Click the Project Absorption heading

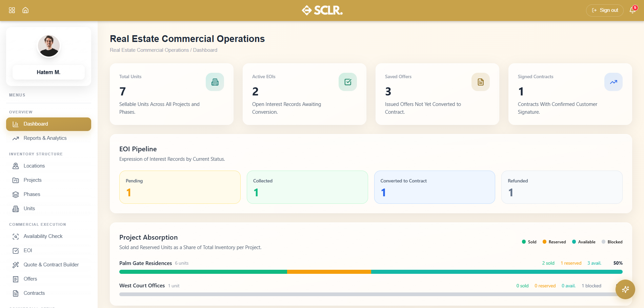tap(148, 237)
